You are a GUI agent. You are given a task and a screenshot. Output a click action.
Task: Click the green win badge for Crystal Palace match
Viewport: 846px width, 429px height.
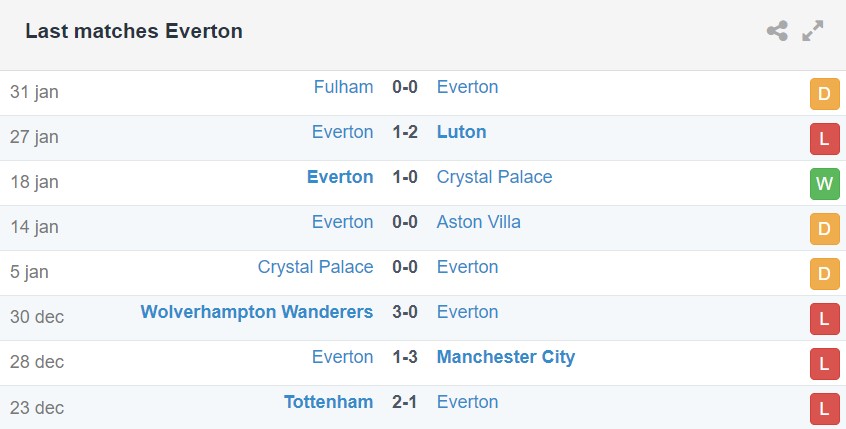click(x=824, y=184)
